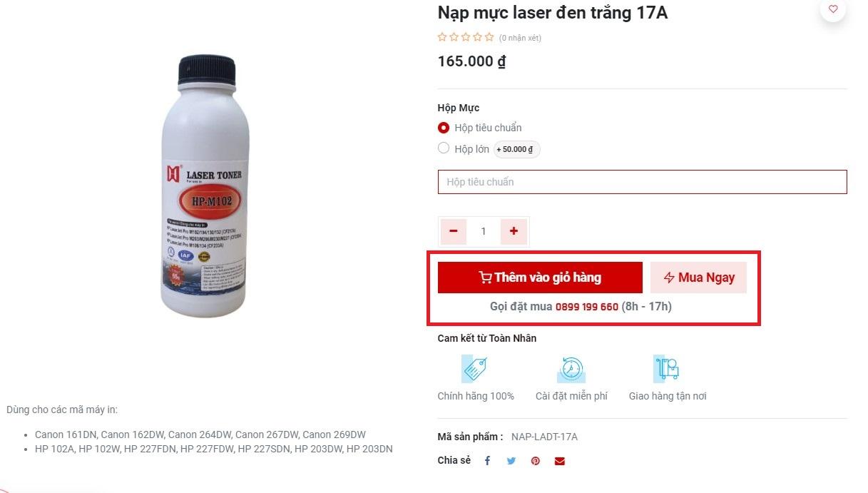
Task: Add product with Thêm vào giỏ hàng
Action: [x=540, y=278]
